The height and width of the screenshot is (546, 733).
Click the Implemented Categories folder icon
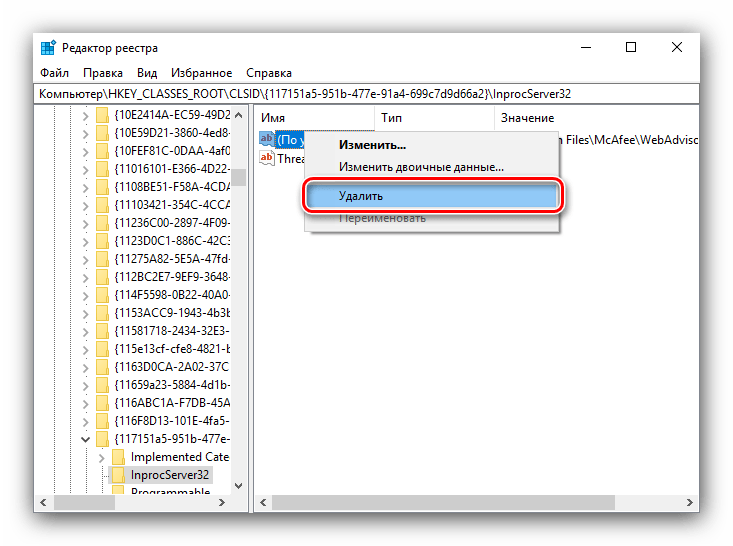tap(118, 457)
